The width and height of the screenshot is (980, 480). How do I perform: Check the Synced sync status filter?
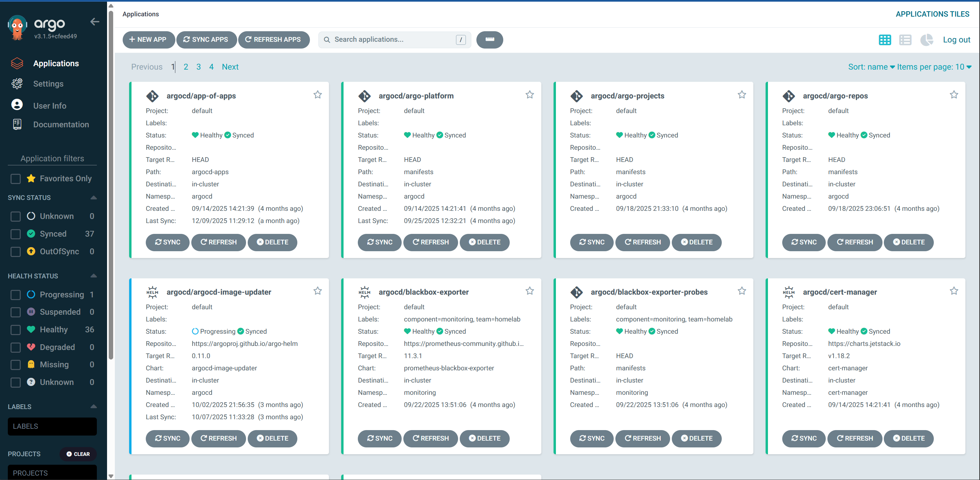pos(15,234)
